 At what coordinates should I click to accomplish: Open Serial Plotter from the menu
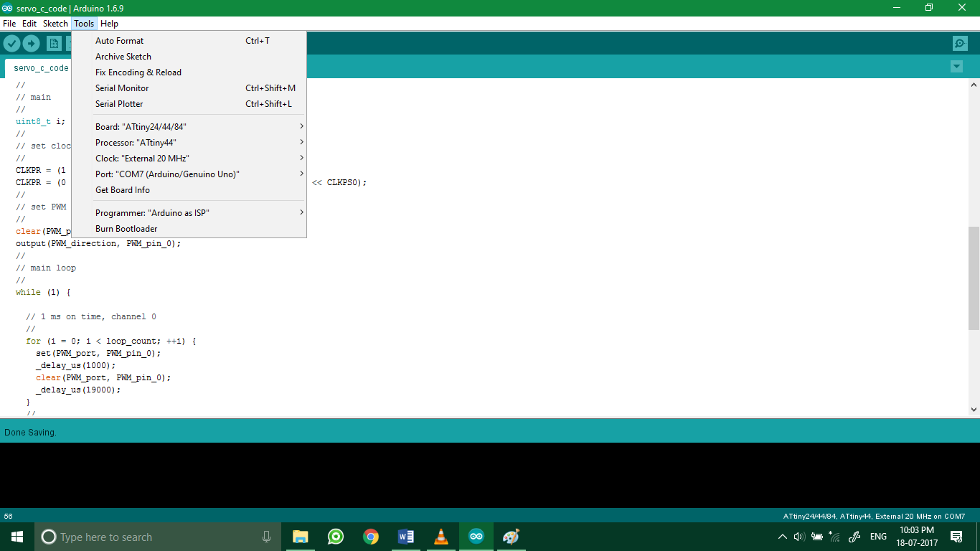coord(189,104)
